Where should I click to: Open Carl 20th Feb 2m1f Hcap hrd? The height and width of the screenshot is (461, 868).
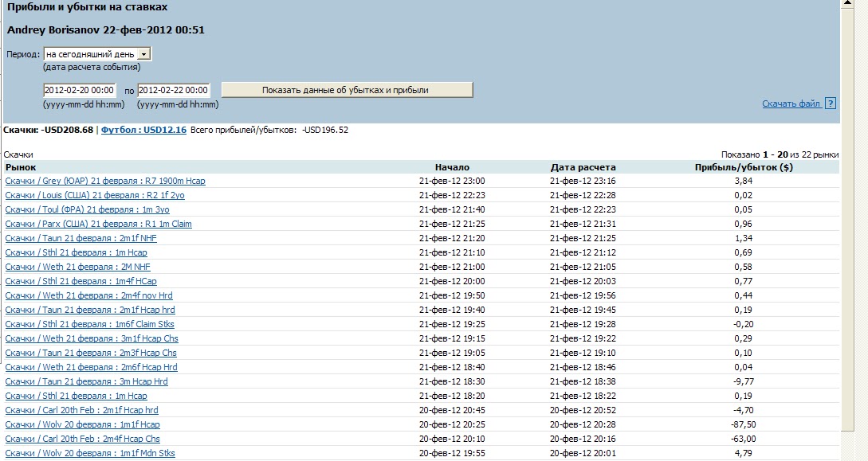point(81,411)
